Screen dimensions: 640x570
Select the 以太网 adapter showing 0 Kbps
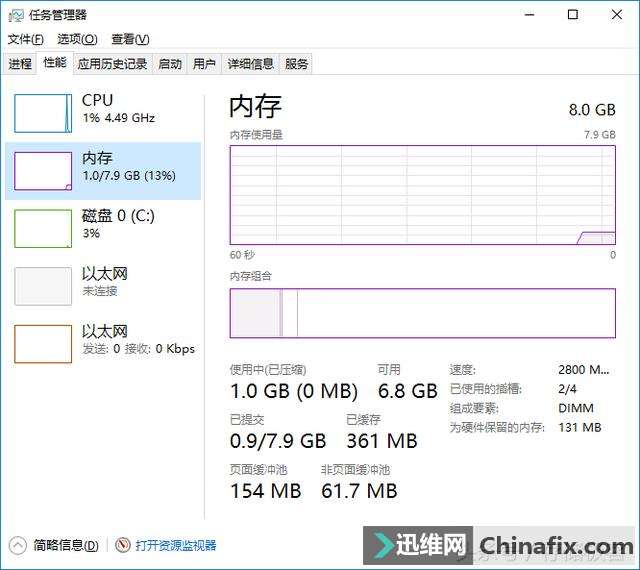point(103,344)
